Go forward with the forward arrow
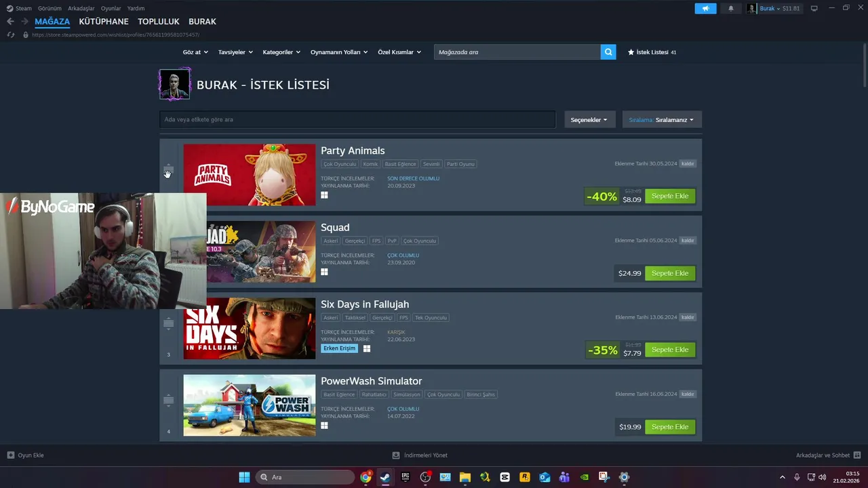This screenshot has width=868, height=488. [25, 22]
